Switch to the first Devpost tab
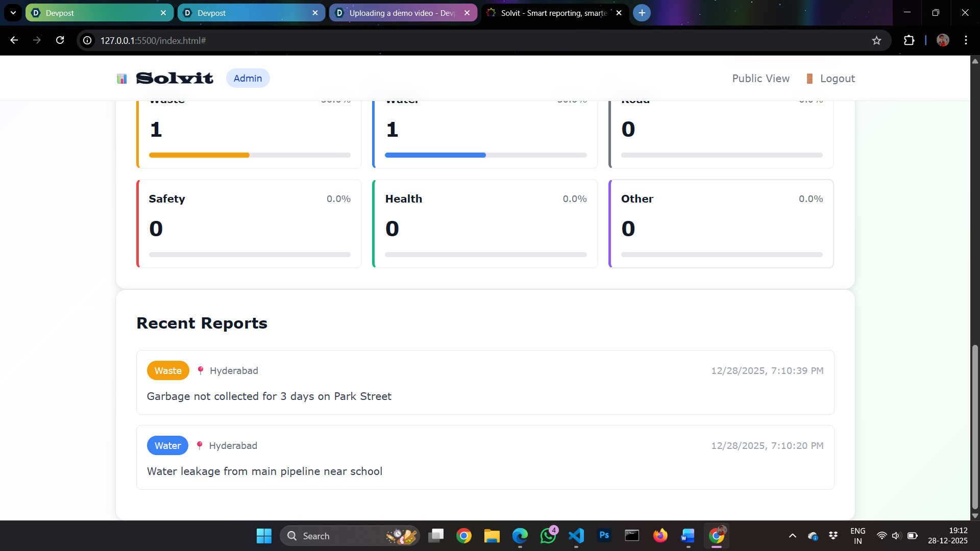980x551 pixels. (x=99, y=13)
